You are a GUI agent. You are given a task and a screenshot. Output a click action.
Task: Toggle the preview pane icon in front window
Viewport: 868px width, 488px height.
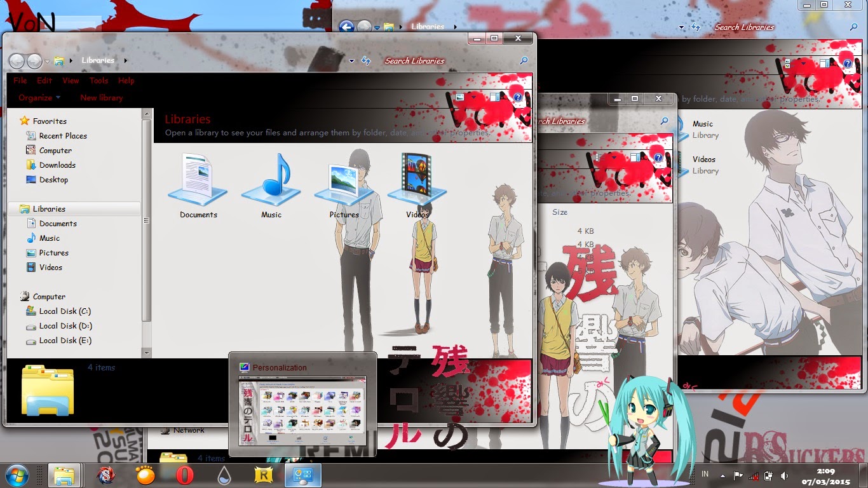(x=494, y=97)
